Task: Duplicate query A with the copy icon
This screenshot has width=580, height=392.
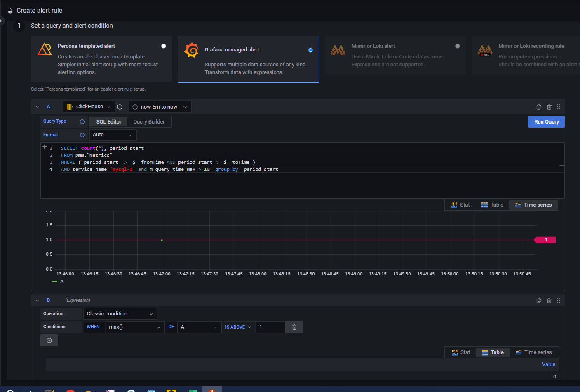Action: tap(539, 107)
